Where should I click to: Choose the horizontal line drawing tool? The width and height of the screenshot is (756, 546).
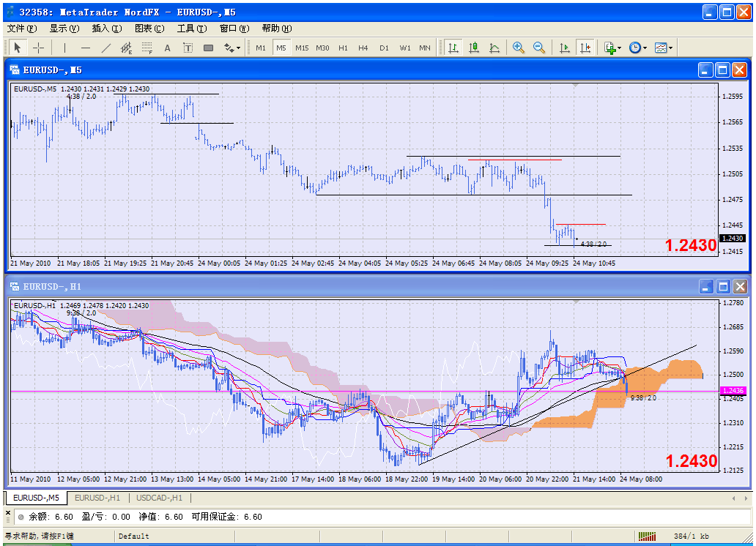[x=85, y=48]
